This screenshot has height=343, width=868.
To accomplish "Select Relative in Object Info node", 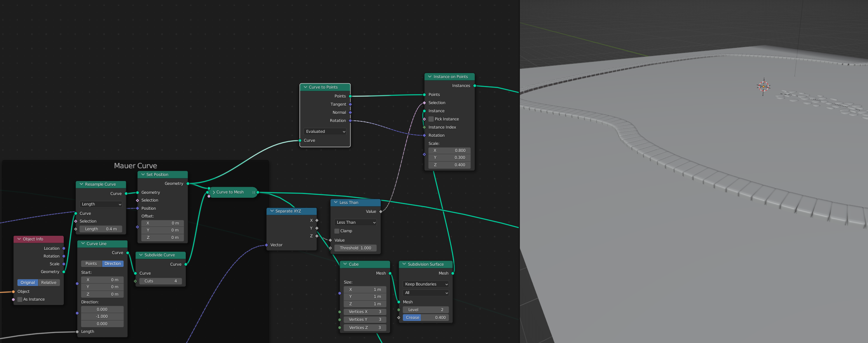I will (49, 283).
